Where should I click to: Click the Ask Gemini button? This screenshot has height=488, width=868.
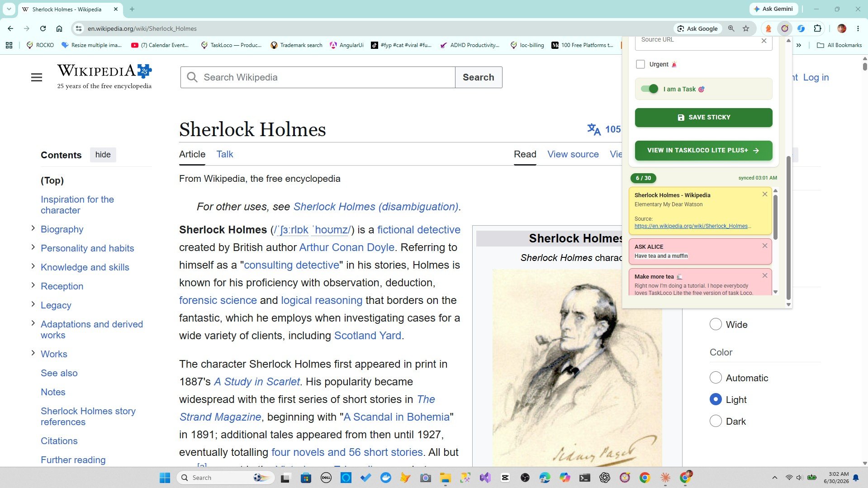coord(773,9)
